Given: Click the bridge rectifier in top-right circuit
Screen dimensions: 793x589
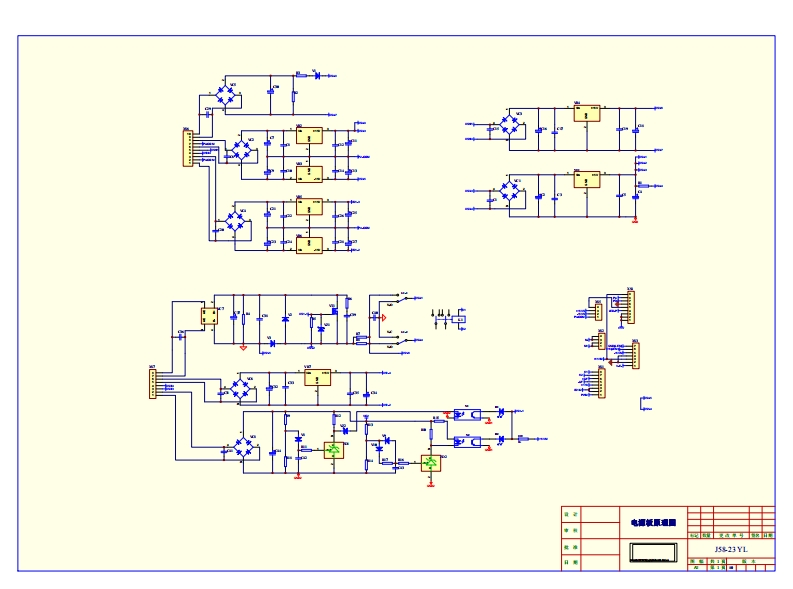Looking at the screenshot, I should pos(510,126).
